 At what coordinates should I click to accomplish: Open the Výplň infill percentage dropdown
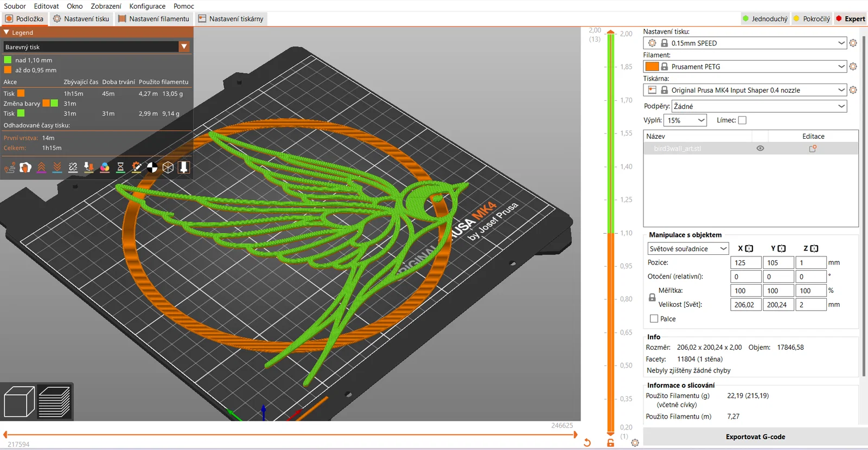click(x=685, y=120)
